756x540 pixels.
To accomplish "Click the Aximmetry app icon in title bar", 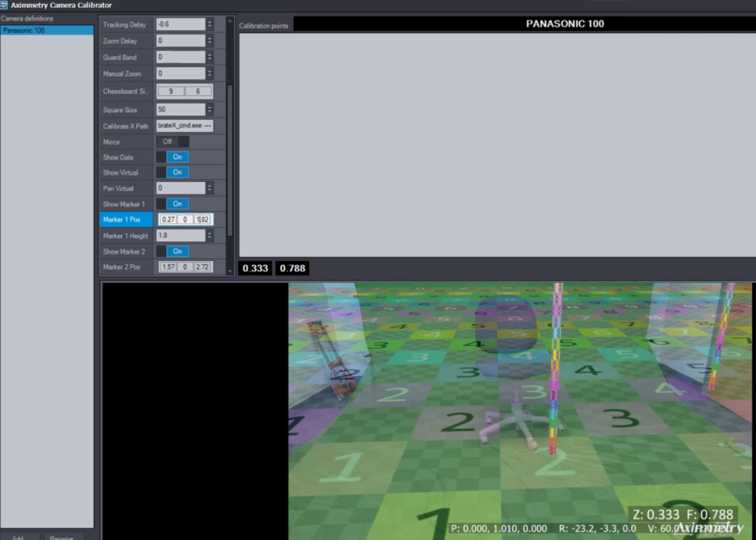I will coord(4,5).
